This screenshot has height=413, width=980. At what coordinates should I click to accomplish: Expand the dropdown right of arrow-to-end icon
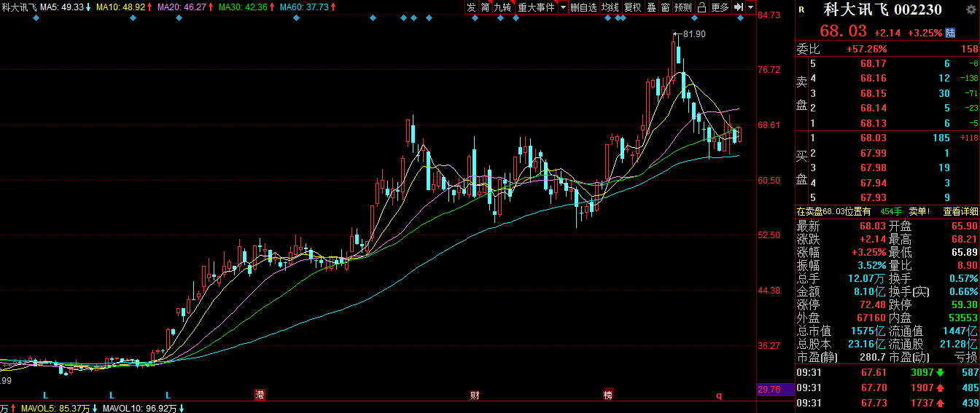(750, 7)
